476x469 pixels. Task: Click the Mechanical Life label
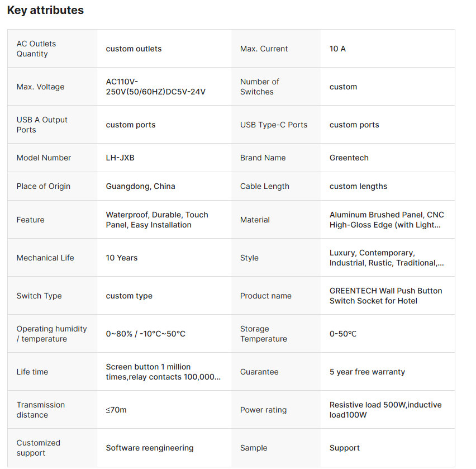click(45, 258)
